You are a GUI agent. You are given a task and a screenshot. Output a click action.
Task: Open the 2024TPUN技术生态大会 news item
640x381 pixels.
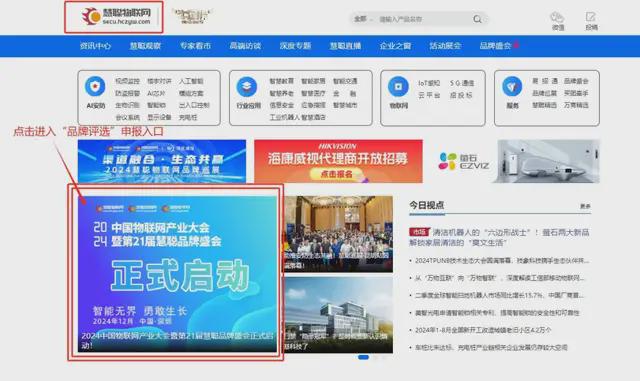click(502, 260)
